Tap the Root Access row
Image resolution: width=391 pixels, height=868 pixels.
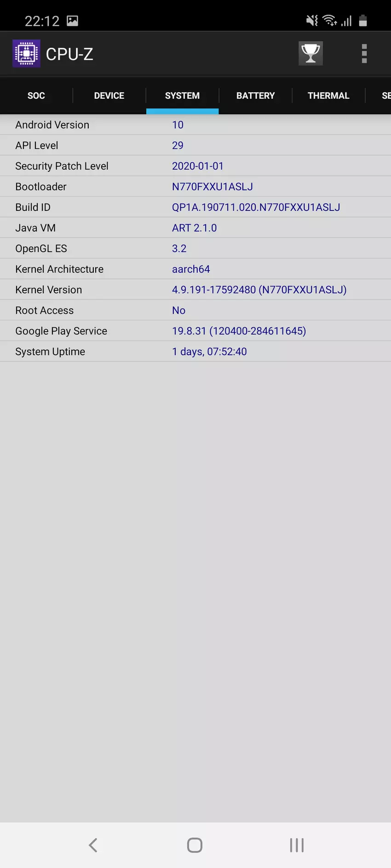[195, 310]
